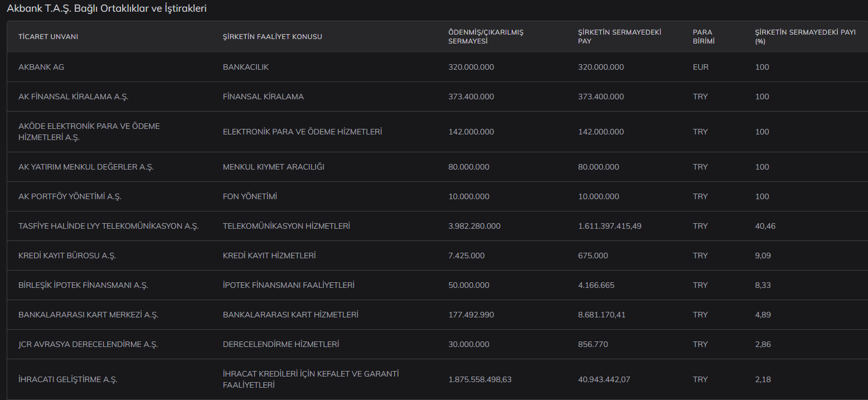
Task: Click the capital value 50.000.000
Action: click(469, 285)
